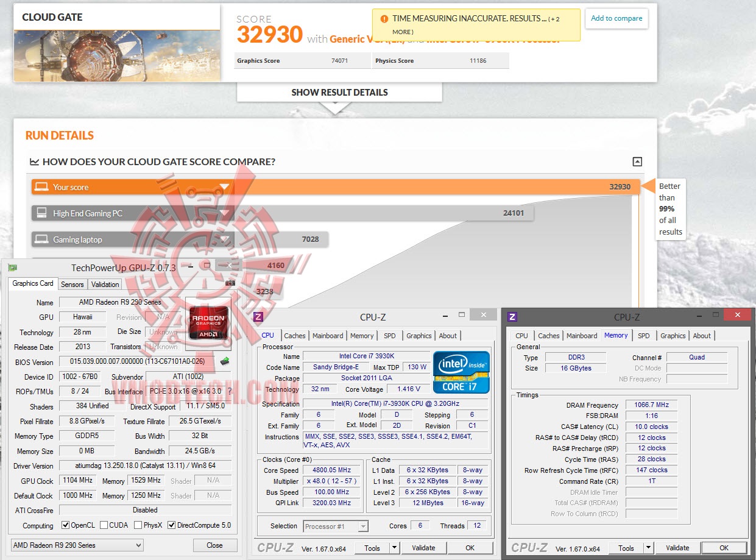Expand the Your score bar dropdown arrow
This screenshot has height=560, width=756.
coord(224,187)
